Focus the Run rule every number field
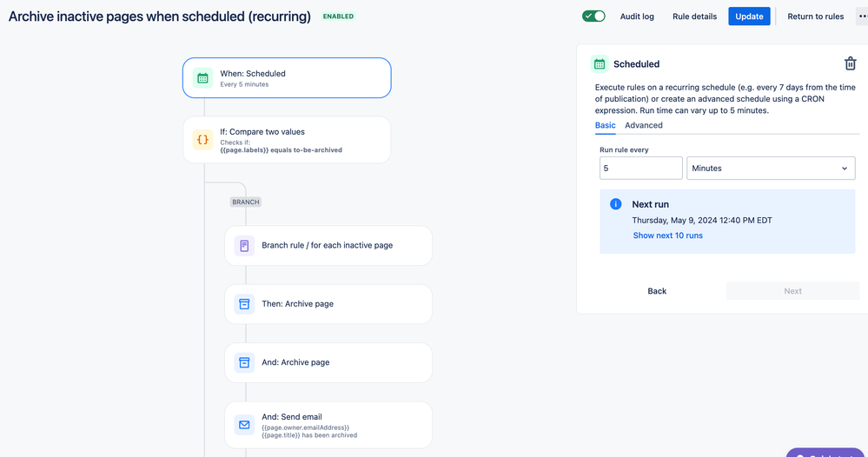Image resolution: width=868 pixels, height=457 pixels. click(641, 169)
